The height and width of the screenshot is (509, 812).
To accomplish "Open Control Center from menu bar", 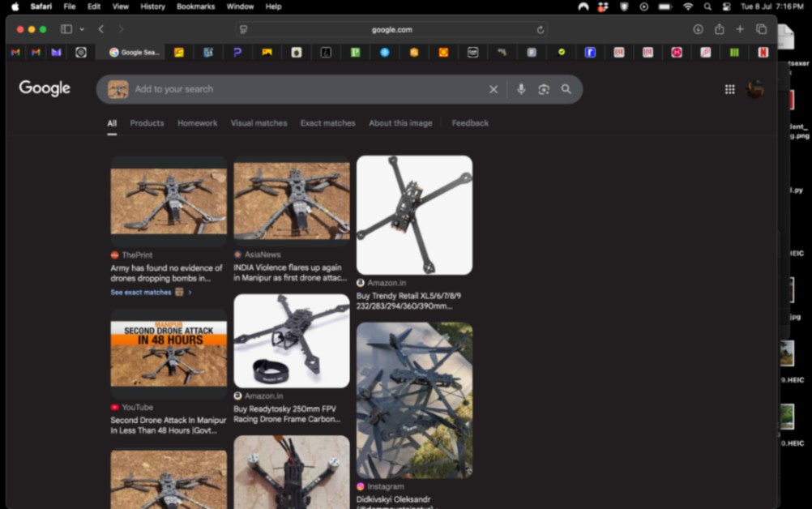I will [x=727, y=6].
